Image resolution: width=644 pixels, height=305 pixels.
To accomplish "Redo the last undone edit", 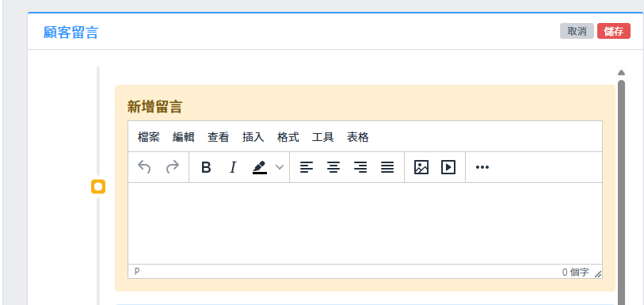I will coord(173,167).
